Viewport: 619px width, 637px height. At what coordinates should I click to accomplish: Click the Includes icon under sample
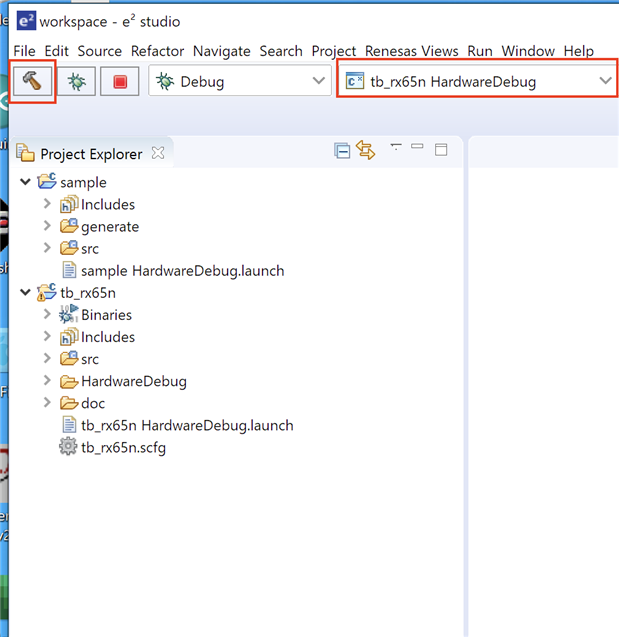[x=69, y=204]
